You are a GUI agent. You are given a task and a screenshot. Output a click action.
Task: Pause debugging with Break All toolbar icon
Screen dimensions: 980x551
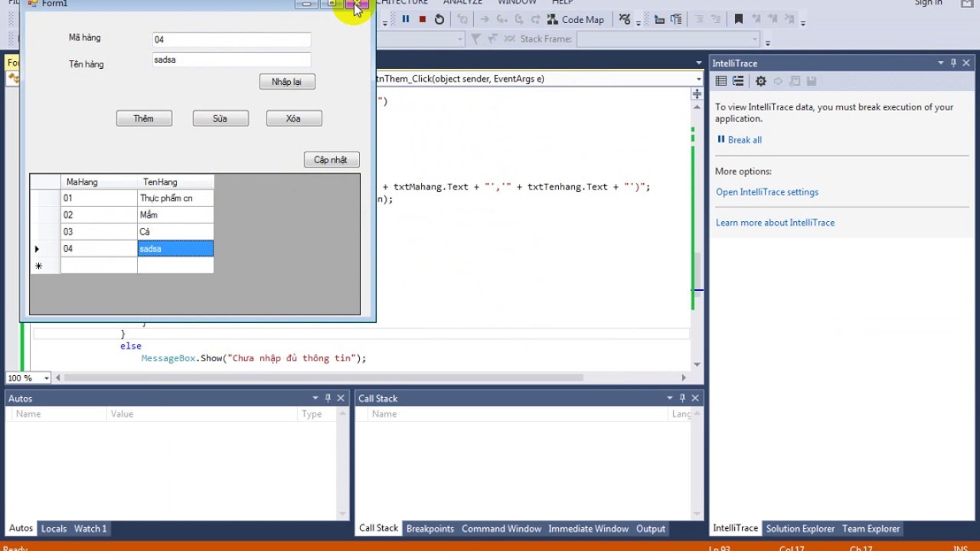[405, 19]
